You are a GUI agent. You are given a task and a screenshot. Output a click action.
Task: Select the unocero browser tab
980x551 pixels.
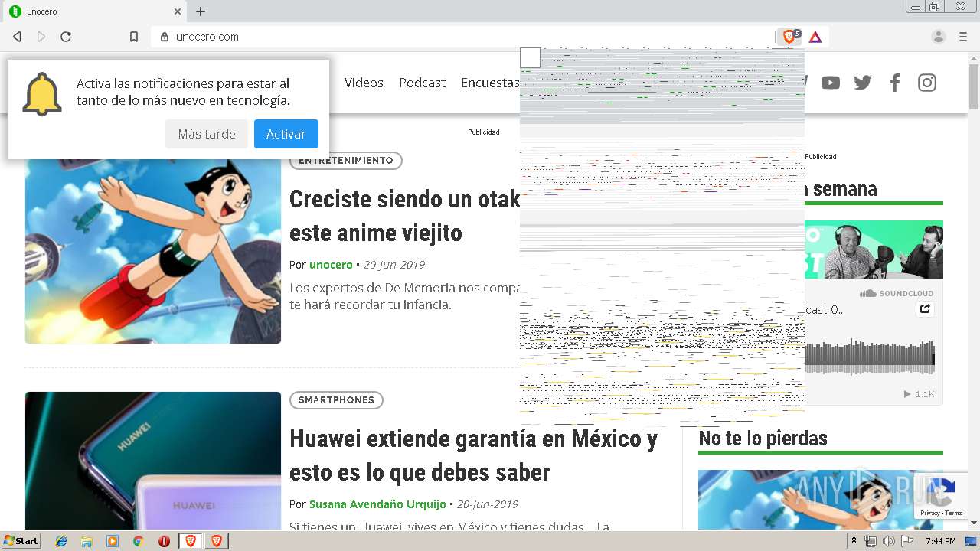[94, 11]
